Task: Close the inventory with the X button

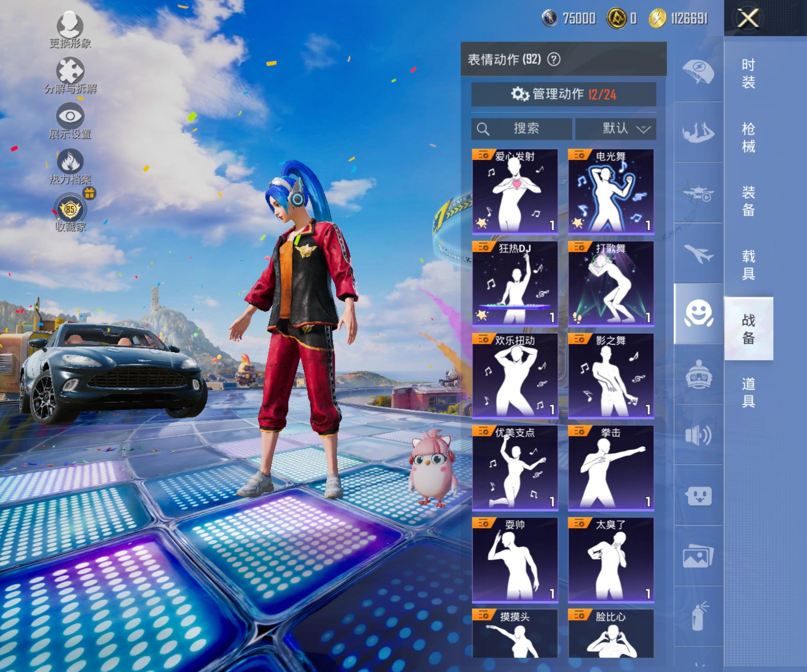Action: [x=748, y=18]
